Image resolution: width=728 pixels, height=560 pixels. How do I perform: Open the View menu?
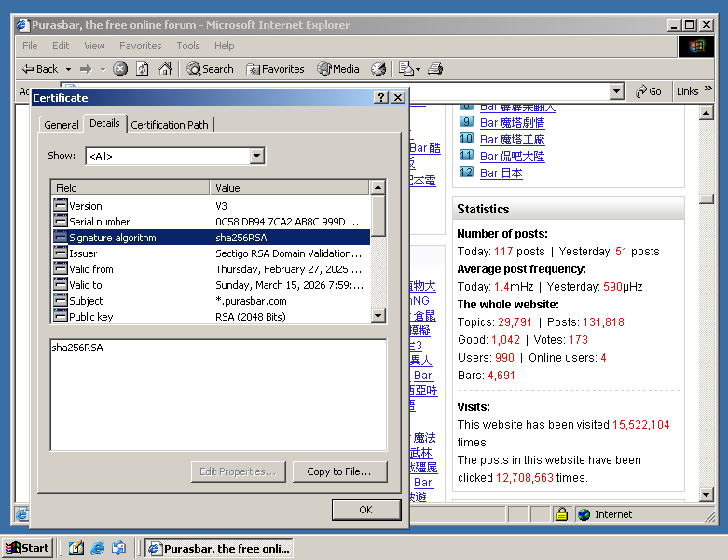tap(94, 46)
